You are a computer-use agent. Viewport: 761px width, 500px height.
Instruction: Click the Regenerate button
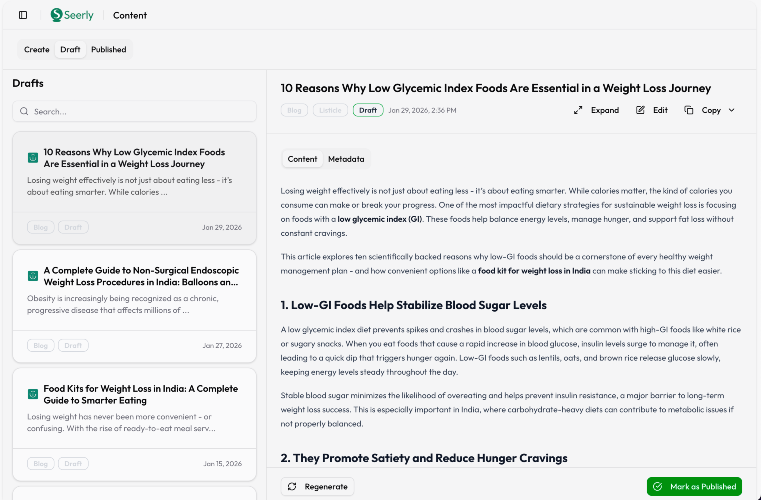[x=317, y=487]
